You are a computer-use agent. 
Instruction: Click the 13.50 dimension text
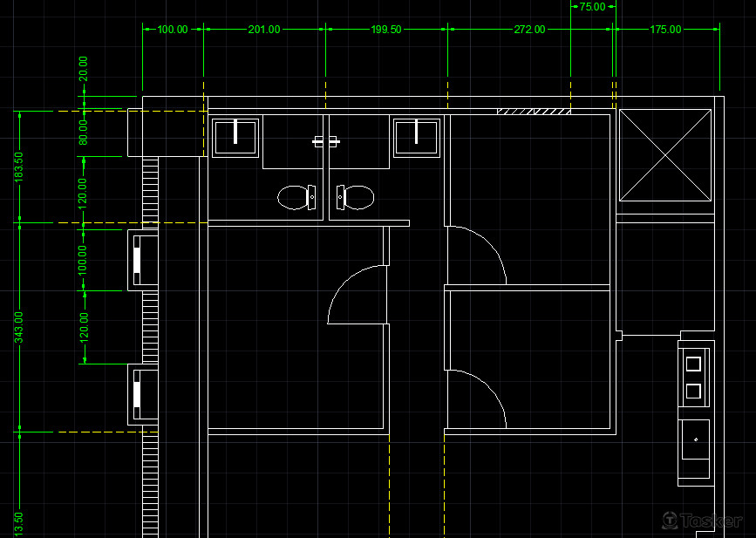click(19, 525)
